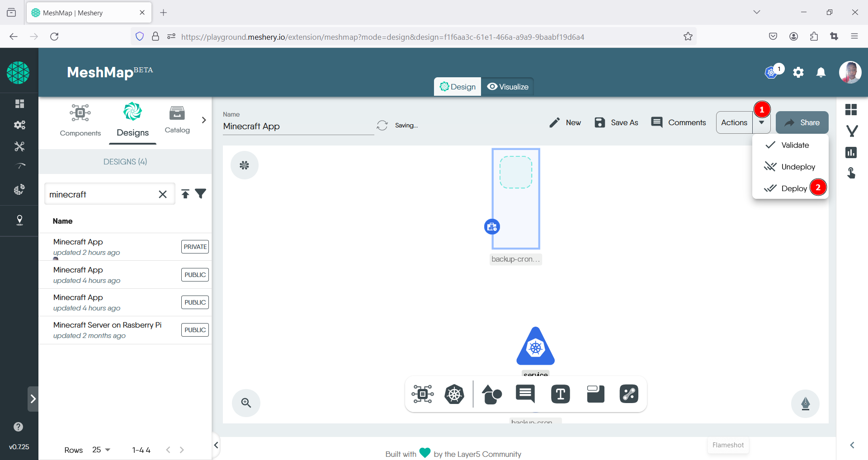
Task: Select the comment tool in bottom toolbar
Action: (x=525, y=394)
